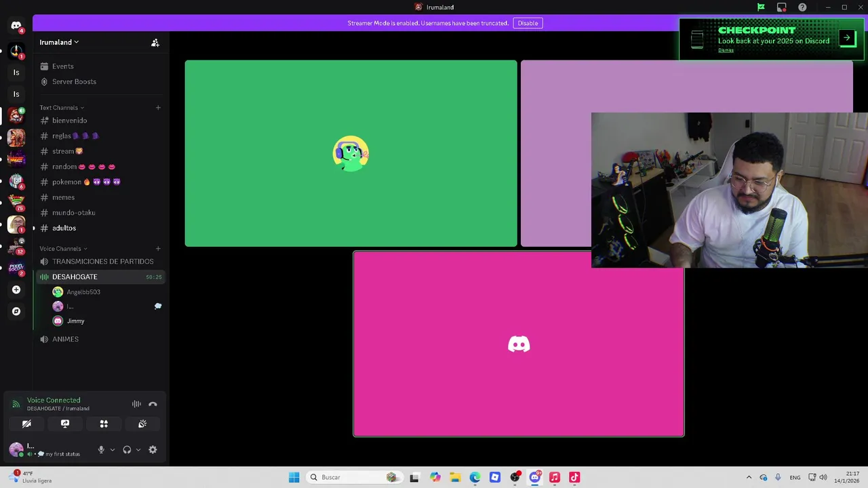Viewport: 868px width, 488px height.
Task: Open the reglas text channel
Action: click(101, 136)
